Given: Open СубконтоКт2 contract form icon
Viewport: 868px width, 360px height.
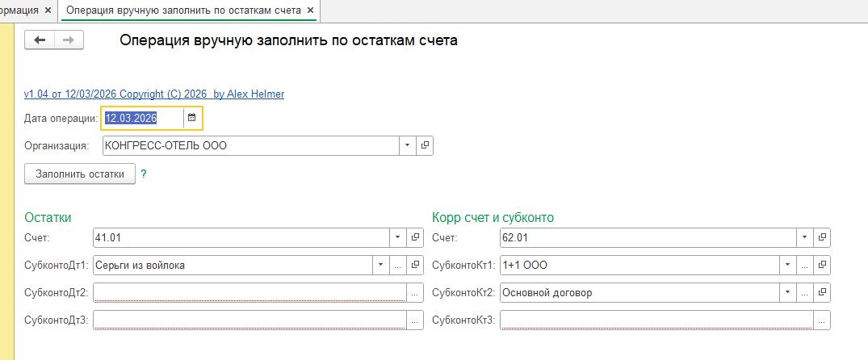Looking at the screenshot, I should [822, 292].
